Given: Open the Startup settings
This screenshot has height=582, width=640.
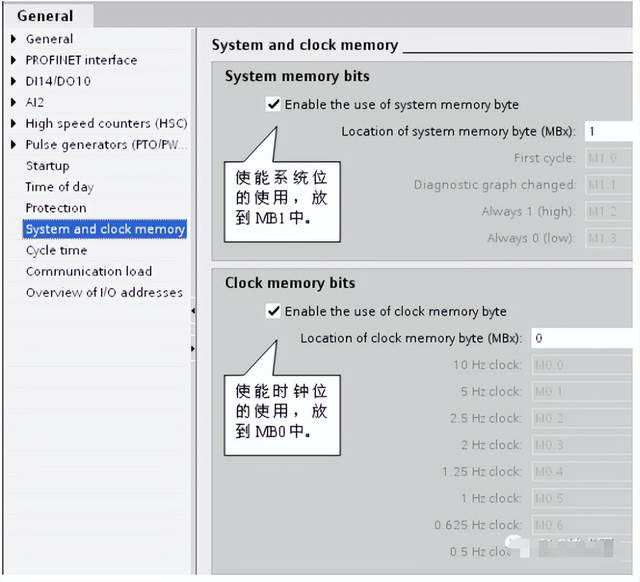Looking at the screenshot, I should click(x=47, y=166).
